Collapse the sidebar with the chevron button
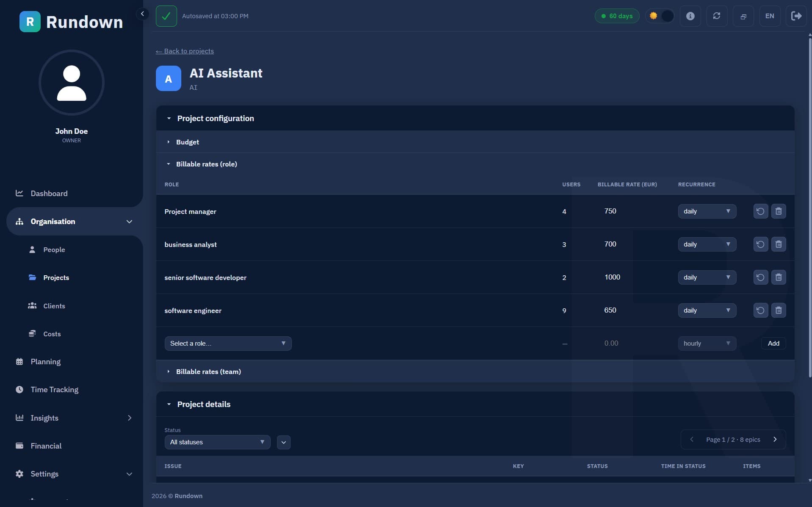The width and height of the screenshot is (812, 507). click(x=142, y=14)
